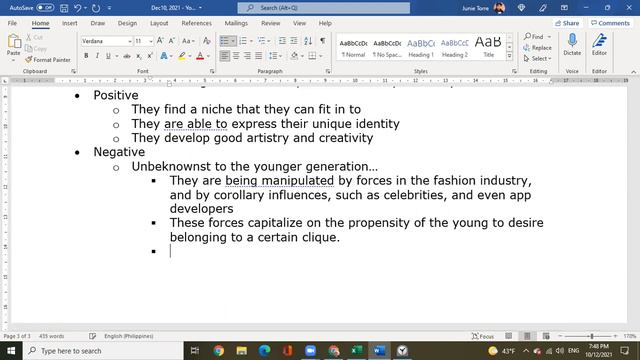Toggle AutoSave switch
The image size is (640, 360).
pyautogui.click(x=45, y=8)
